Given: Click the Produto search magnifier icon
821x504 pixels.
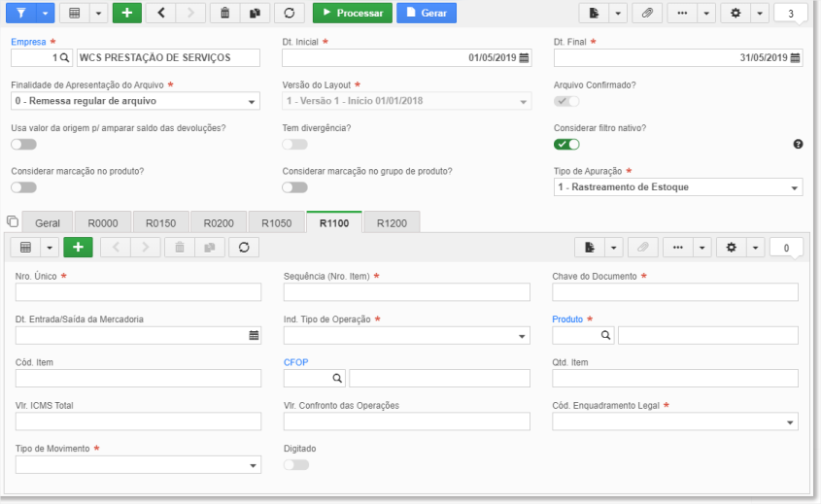Looking at the screenshot, I should (606, 335).
